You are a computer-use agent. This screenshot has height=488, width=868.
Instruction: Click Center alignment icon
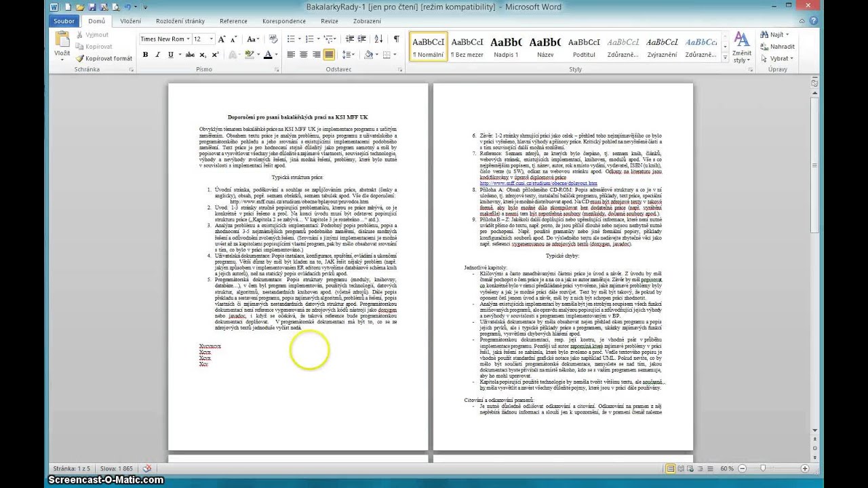tap(303, 55)
